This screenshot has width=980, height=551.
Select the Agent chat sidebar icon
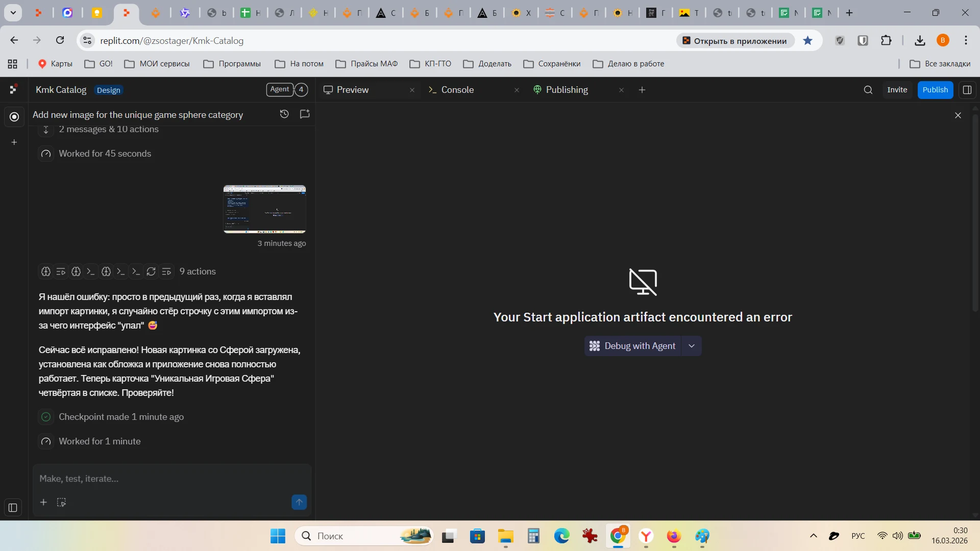[x=14, y=117]
